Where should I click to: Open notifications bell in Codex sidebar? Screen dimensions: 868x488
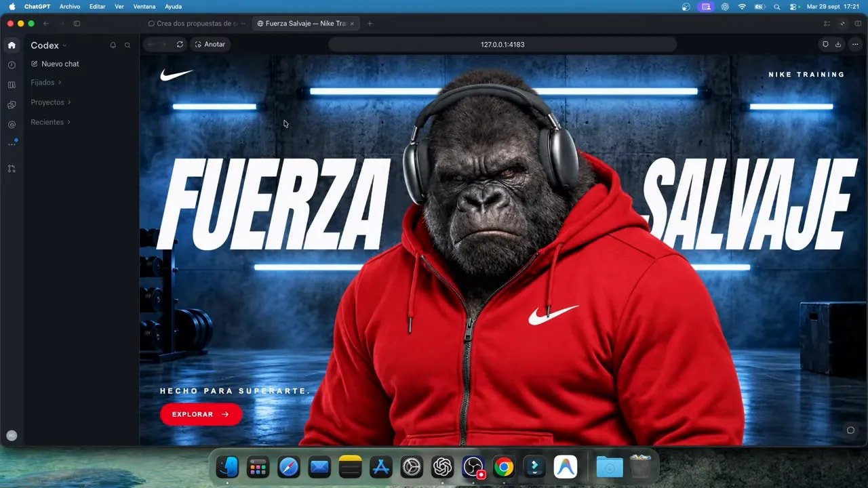(x=113, y=45)
